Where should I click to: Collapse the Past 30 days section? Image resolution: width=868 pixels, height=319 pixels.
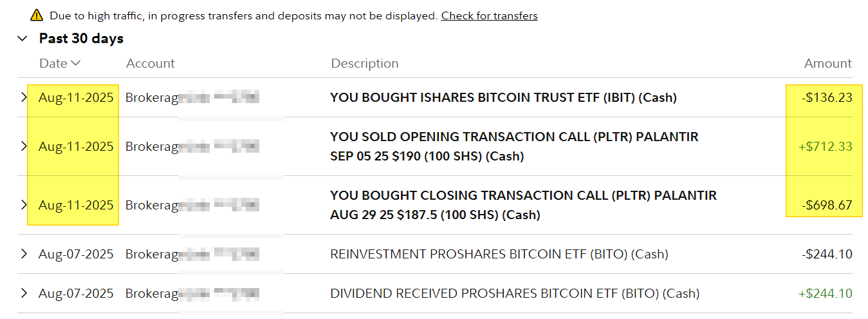point(23,39)
